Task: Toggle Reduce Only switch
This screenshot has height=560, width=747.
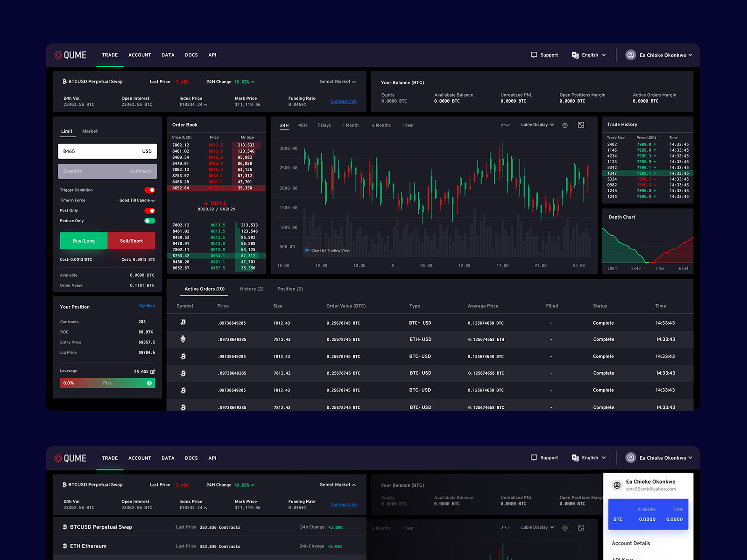Action: (x=149, y=221)
